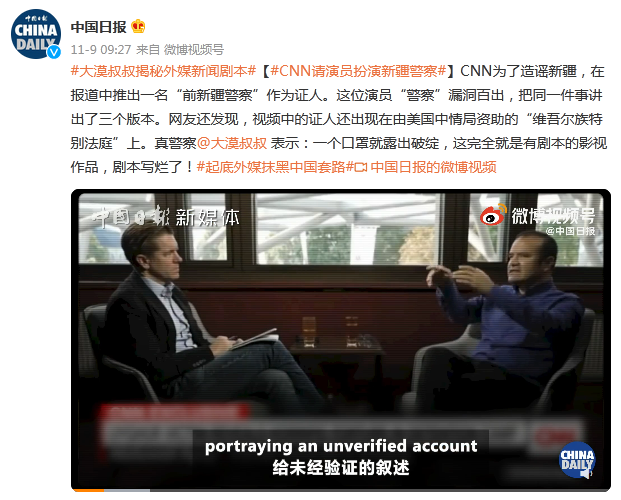This screenshot has width=621, height=500.
Task: Click the @中国日报 watermark text in video
Action: 570,231
